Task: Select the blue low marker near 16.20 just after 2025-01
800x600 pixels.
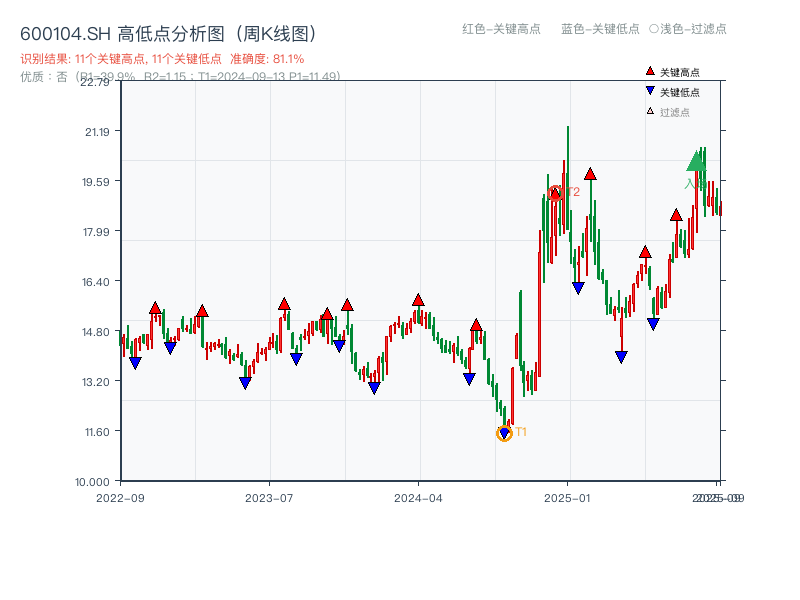Action: (x=578, y=288)
